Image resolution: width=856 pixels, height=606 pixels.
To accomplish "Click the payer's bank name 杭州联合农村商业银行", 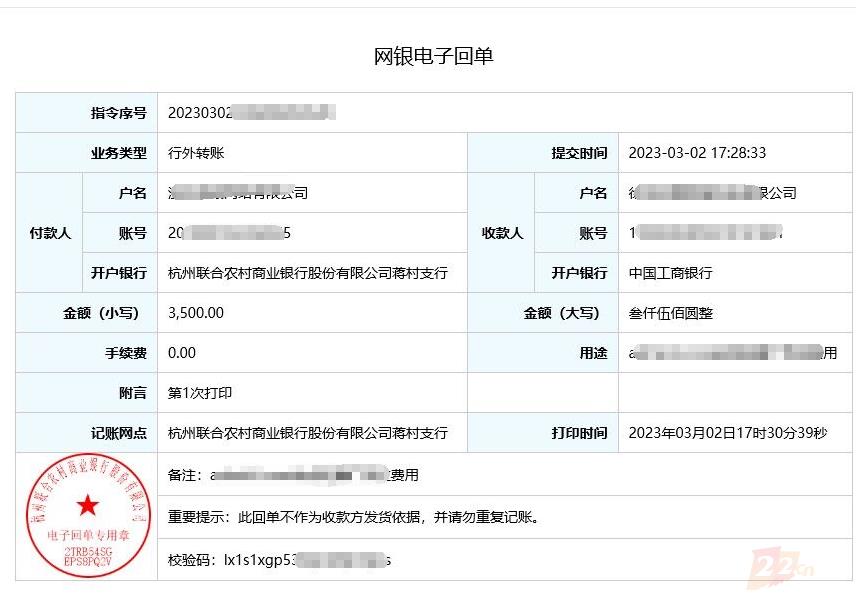I will coord(307,273).
